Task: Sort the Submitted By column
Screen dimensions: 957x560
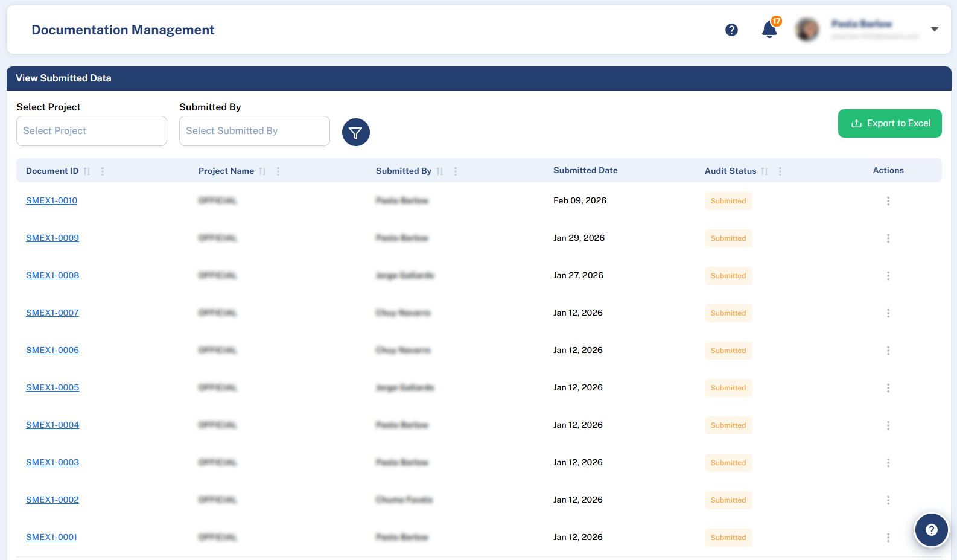Action: pos(440,171)
